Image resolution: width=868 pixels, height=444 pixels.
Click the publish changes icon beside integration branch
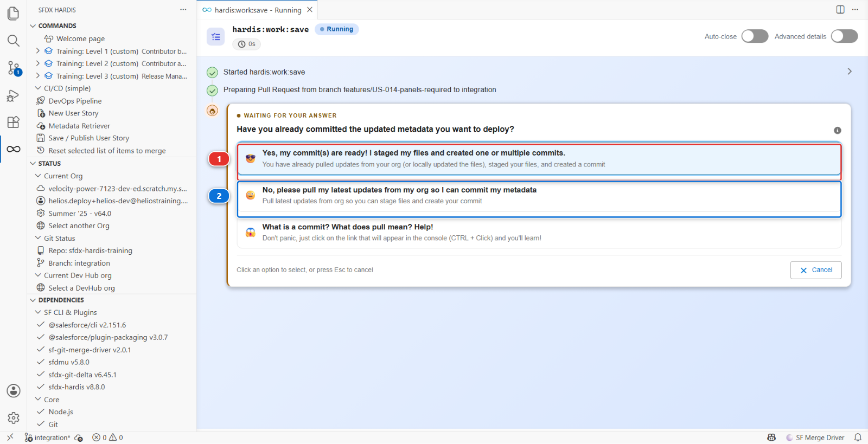point(79,438)
